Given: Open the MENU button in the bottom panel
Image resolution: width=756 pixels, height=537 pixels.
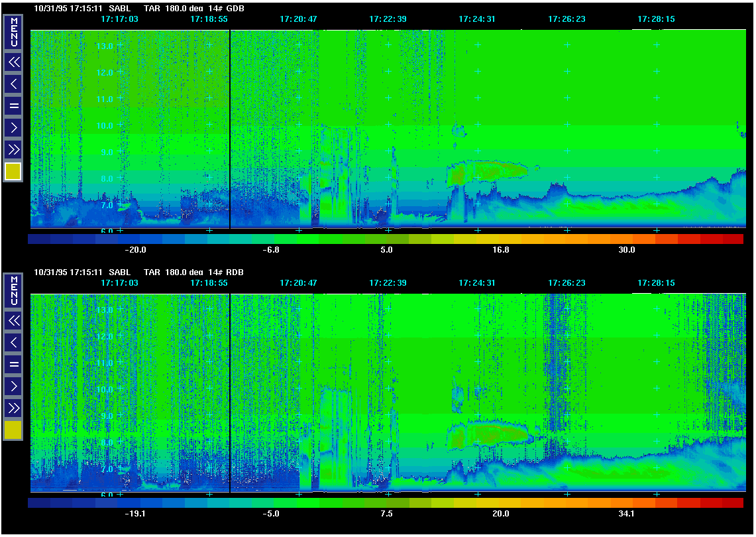Looking at the screenshot, I should pos(13,290).
